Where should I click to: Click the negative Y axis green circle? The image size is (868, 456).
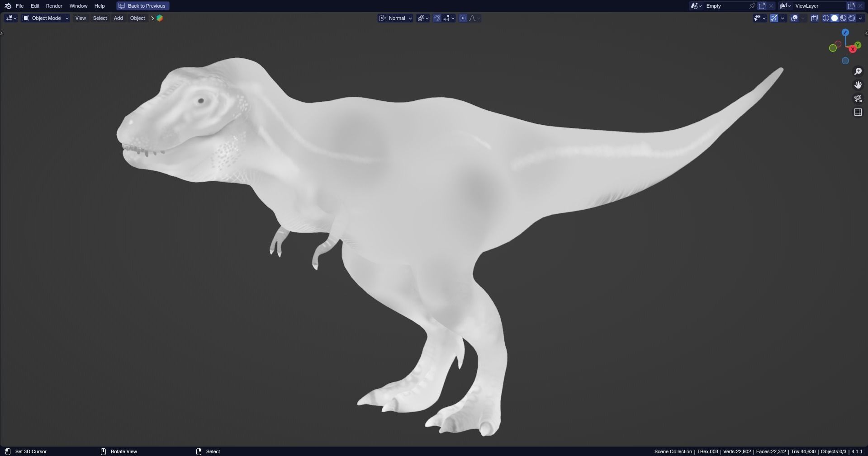(833, 48)
